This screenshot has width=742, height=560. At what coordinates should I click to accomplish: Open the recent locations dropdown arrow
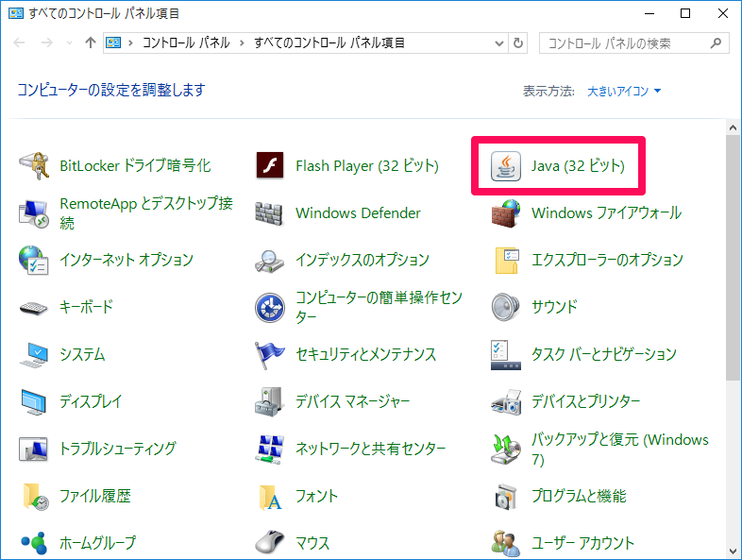tap(70, 43)
